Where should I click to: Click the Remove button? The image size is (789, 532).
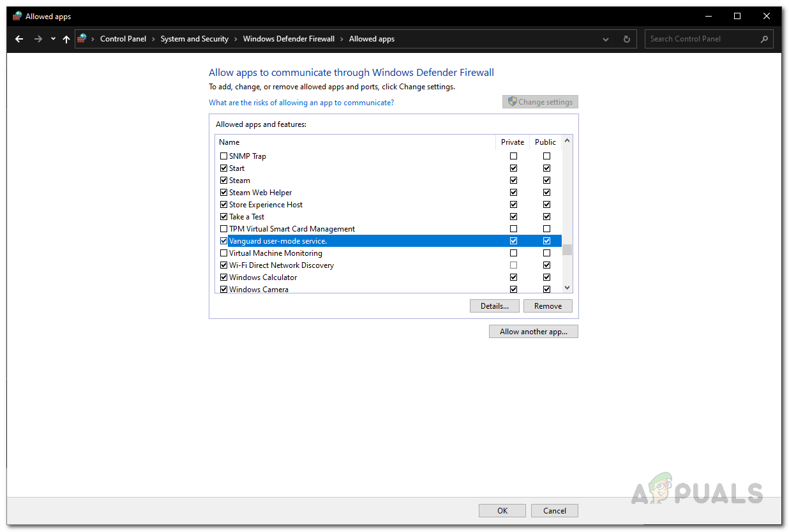[x=548, y=306]
